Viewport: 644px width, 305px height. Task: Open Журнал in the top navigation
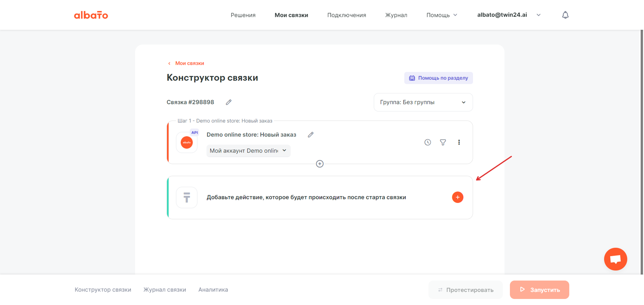tap(396, 15)
